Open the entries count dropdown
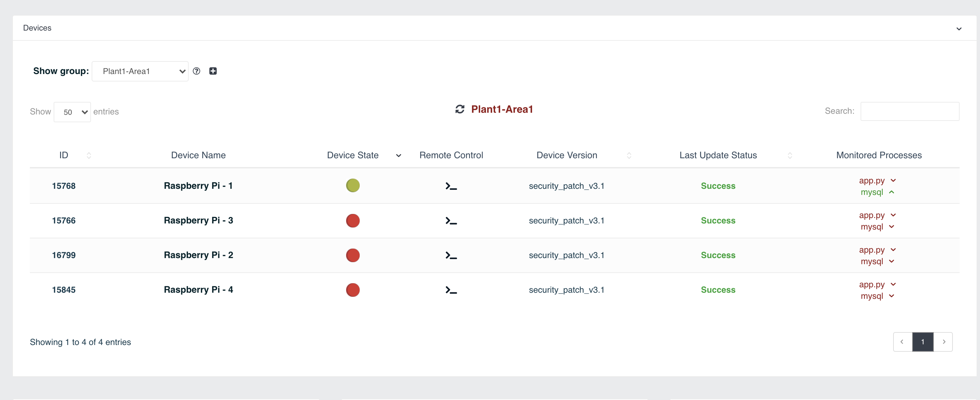Image resolution: width=980 pixels, height=400 pixels. [x=72, y=112]
